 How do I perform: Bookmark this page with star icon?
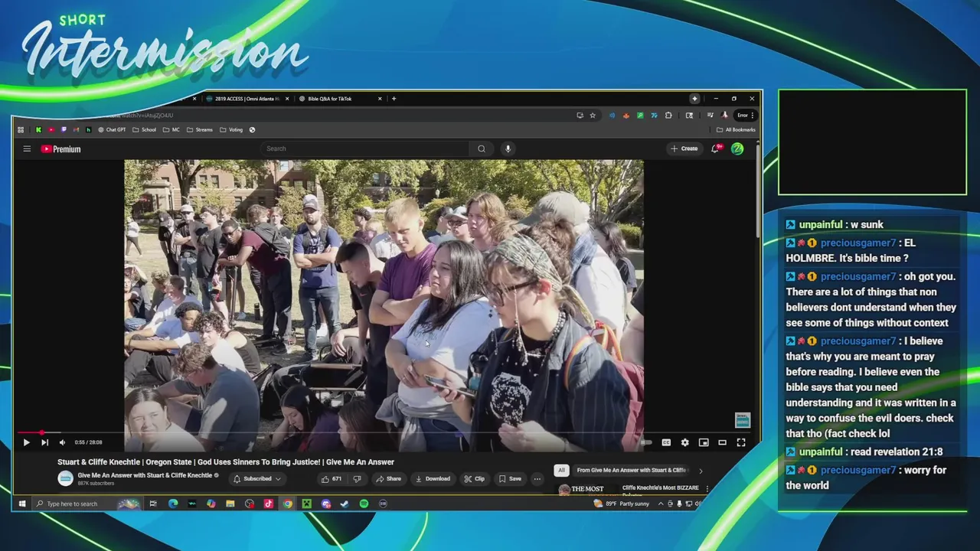click(x=593, y=116)
